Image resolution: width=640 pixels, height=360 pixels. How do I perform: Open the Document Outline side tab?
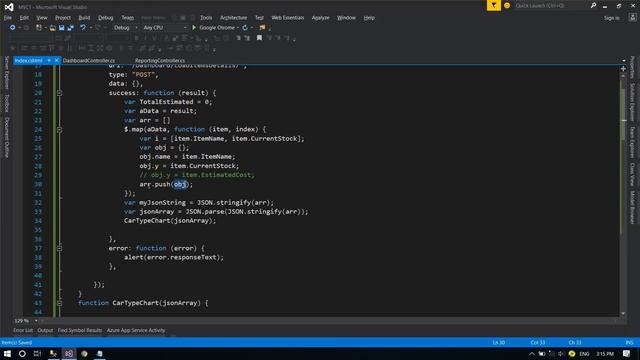7,137
